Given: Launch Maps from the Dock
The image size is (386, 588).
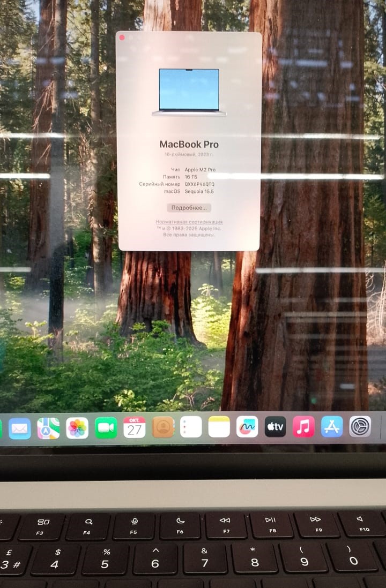Looking at the screenshot, I should [x=48, y=428].
